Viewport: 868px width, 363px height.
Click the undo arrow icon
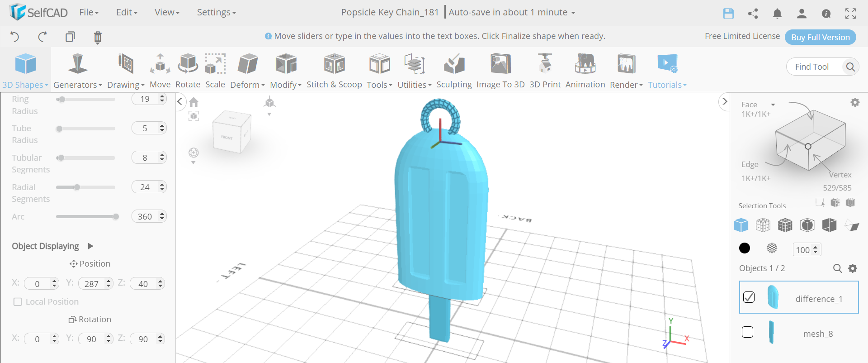click(14, 37)
